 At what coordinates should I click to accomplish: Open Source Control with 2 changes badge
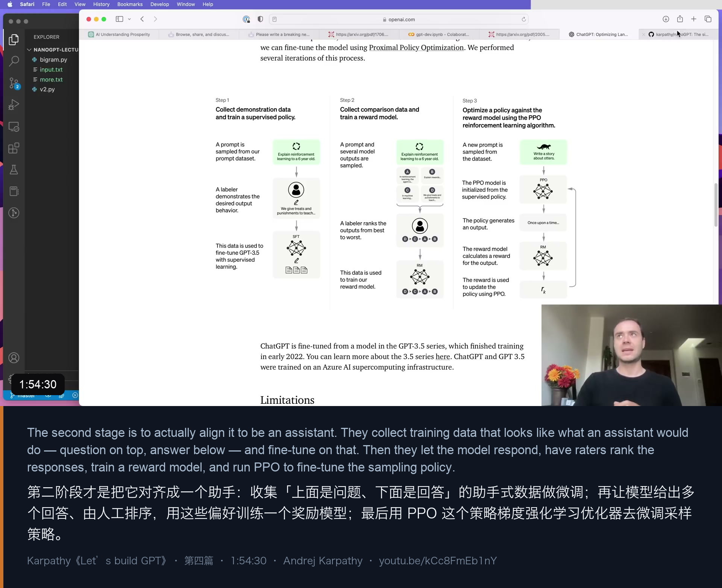14,83
